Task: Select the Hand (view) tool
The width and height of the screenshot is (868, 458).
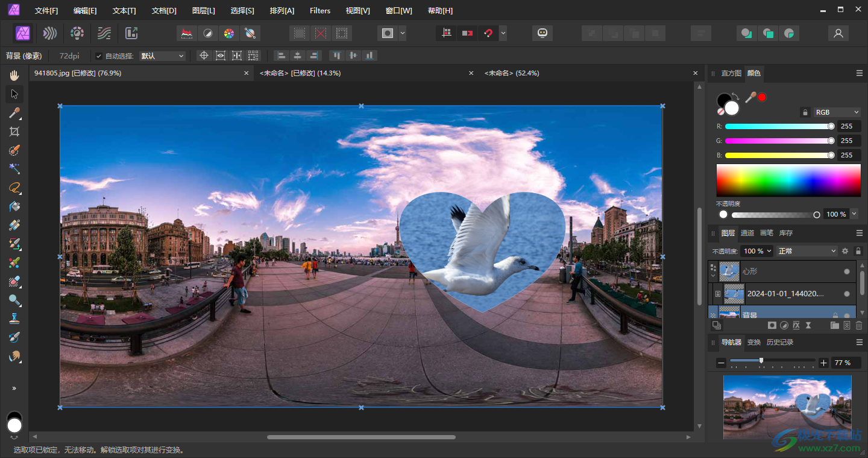Action: point(14,75)
